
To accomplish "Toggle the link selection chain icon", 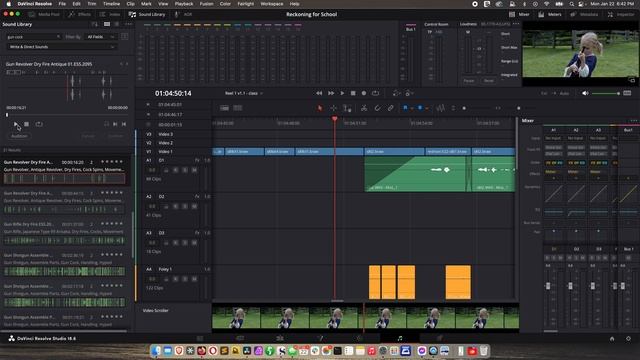I will coord(391,108).
